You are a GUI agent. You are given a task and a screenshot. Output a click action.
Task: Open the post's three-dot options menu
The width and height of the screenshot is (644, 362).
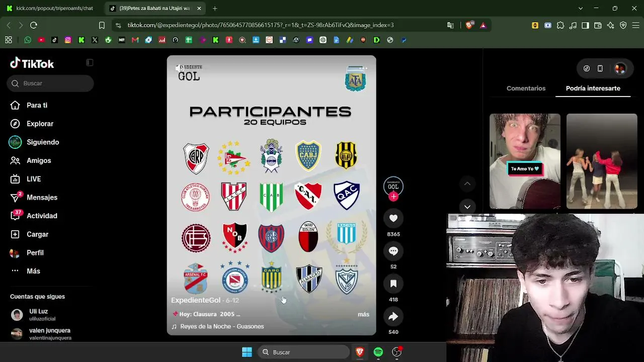coord(363,68)
